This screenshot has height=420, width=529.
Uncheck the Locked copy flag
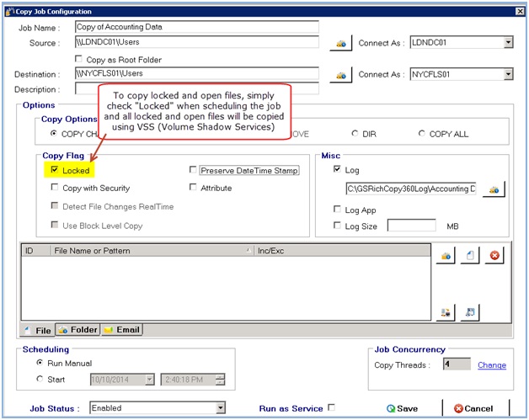[x=56, y=170]
